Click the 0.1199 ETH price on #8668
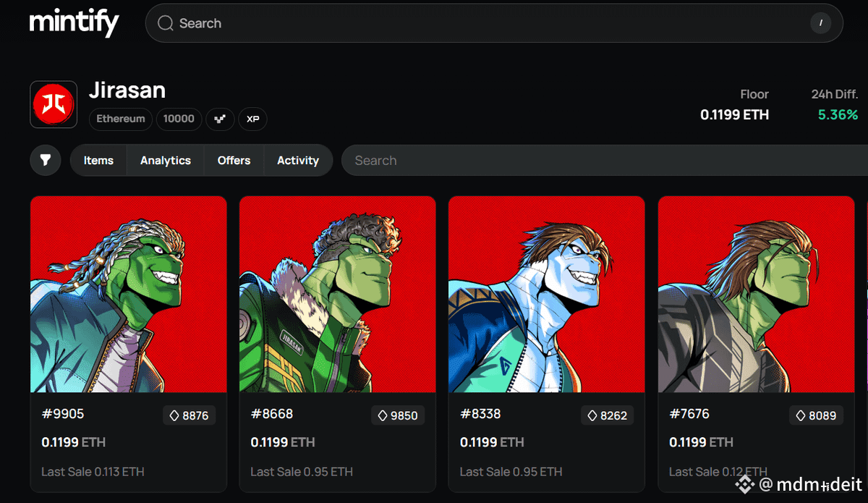Viewport: 868px width, 503px height. [x=282, y=442]
